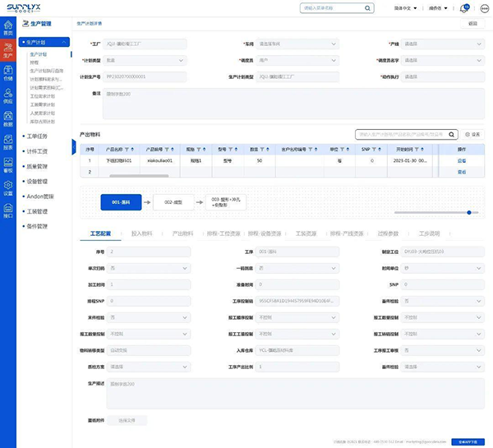Expand the 简体中文 language dropdown

(408, 8)
